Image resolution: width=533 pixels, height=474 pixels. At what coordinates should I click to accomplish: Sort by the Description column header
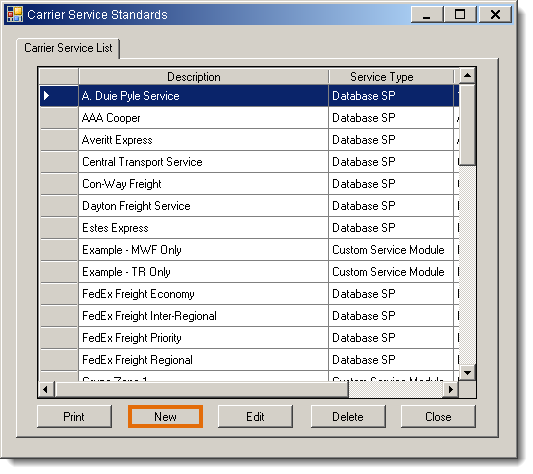[203, 77]
